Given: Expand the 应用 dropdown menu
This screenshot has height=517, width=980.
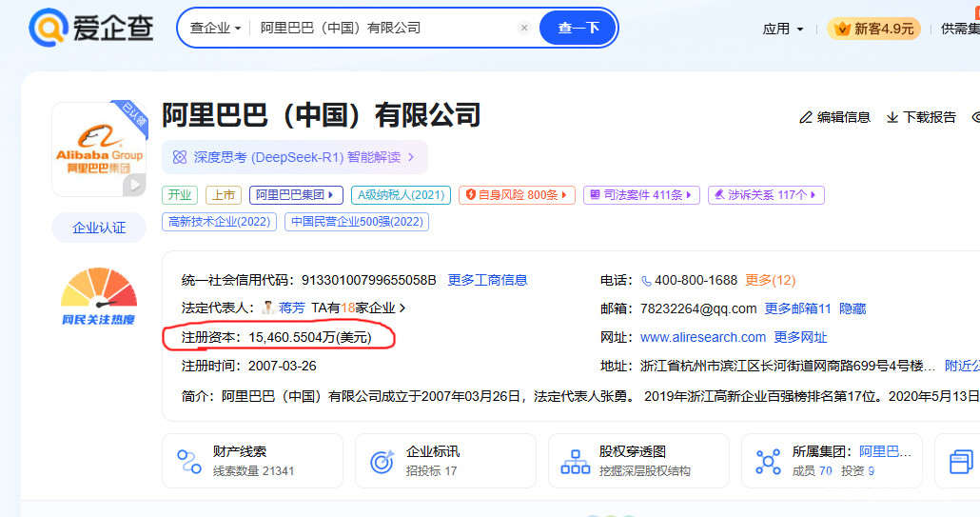Looking at the screenshot, I should pyautogui.click(x=783, y=29).
